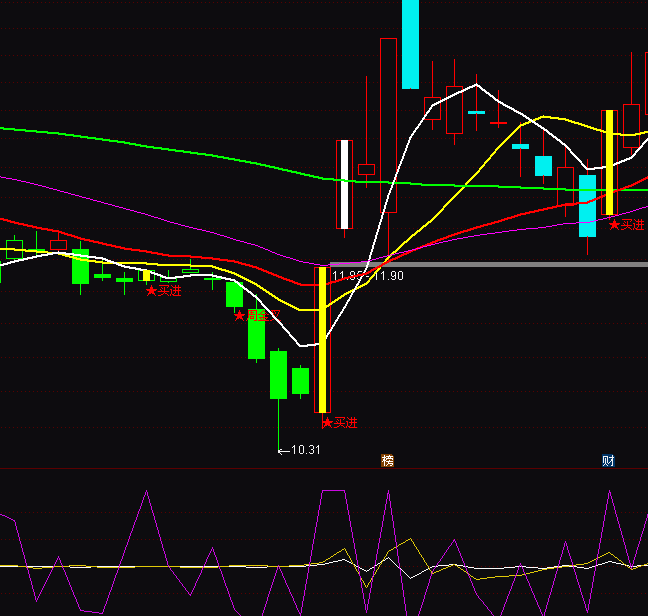Click the leftmost ★买进 buy signal

pyautogui.click(x=164, y=291)
